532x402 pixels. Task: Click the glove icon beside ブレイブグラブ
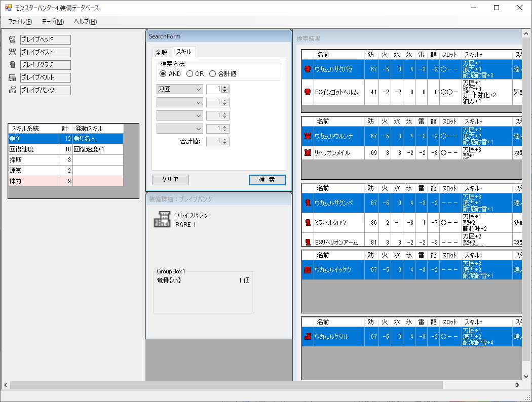pos(13,65)
